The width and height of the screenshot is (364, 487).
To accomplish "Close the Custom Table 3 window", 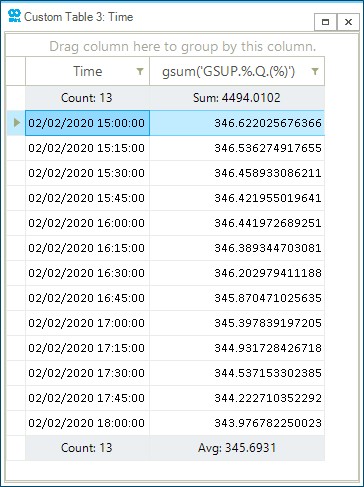I will [x=348, y=22].
